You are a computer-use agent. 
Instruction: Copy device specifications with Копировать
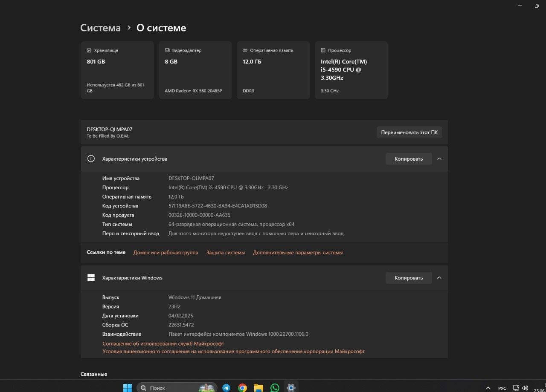pyautogui.click(x=409, y=159)
